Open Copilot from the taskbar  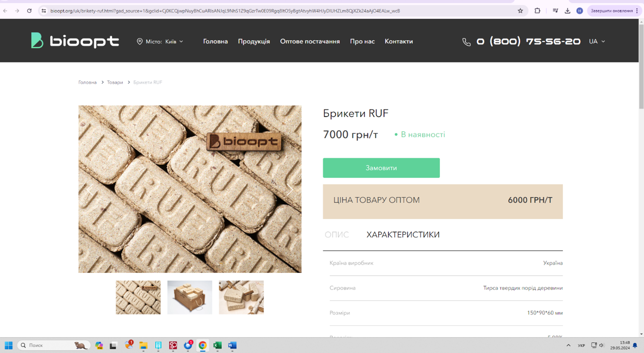(x=99, y=346)
